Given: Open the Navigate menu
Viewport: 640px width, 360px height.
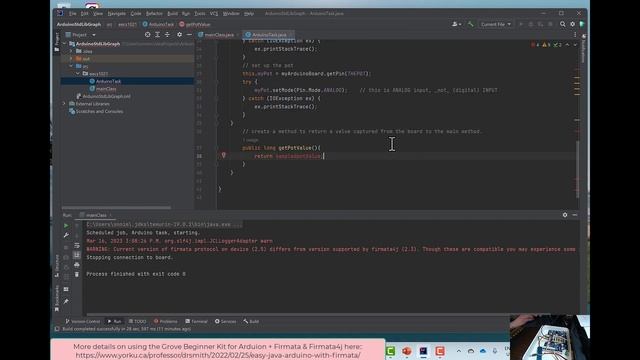Looking at the screenshot, I should coord(117,13).
